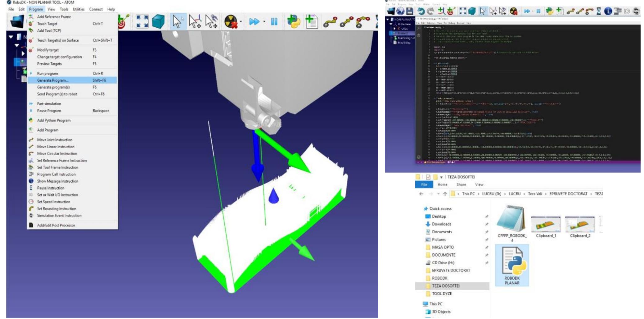Click Move Joint instruction icon in main toolbar
The width and height of the screenshot is (644, 319).
click(330, 22)
